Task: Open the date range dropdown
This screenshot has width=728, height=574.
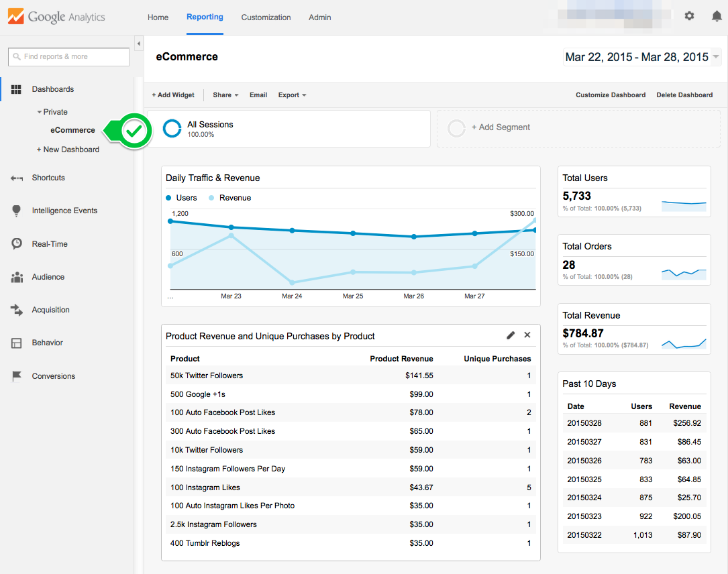Action: (x=641, y=57)
